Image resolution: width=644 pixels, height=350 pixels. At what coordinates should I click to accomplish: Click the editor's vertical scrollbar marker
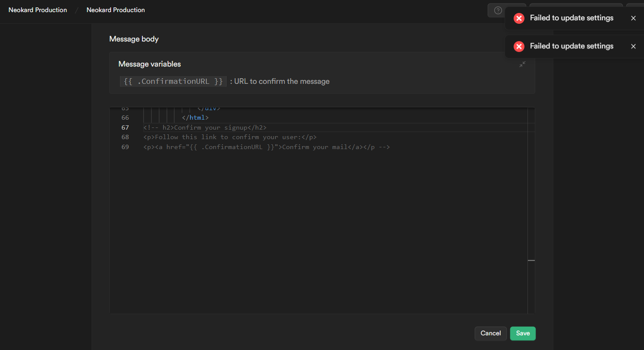coord(531,261)
